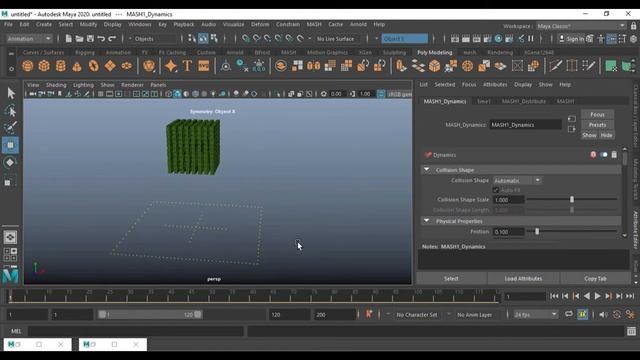The width and height of the screenshot is (640, 360).
Task: Click the Copy Tab button
Action: (x=595, y=278)
